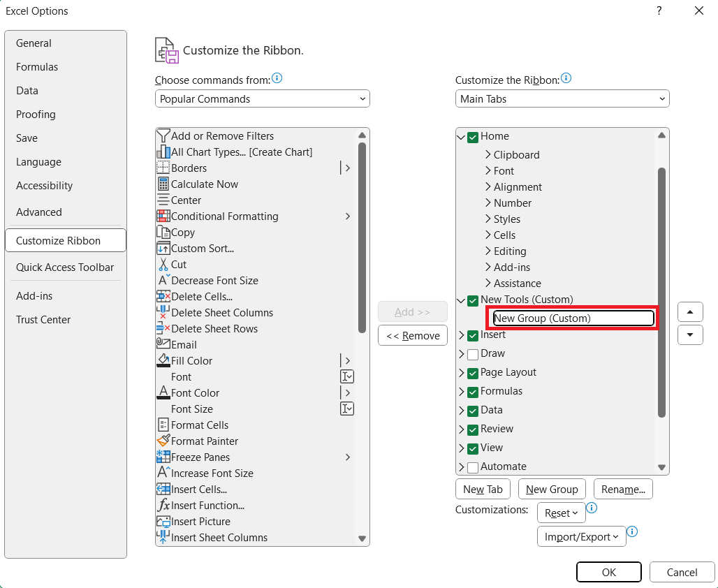Toggle the Data tab checkbox
Viewport: 718px width, 588px height.
(x=473, y=411)
